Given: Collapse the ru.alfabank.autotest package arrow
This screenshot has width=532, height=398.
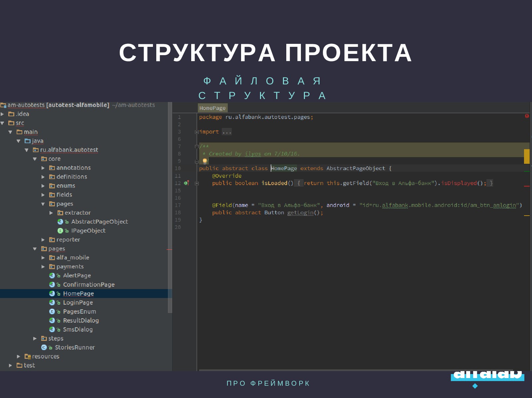Looking at the screenshot, I should click(x=27, y=150).
